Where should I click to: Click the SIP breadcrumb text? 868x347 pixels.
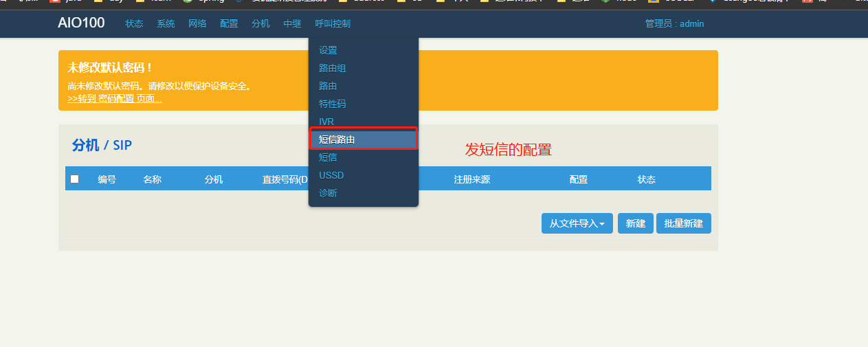(x=122, y=145)
